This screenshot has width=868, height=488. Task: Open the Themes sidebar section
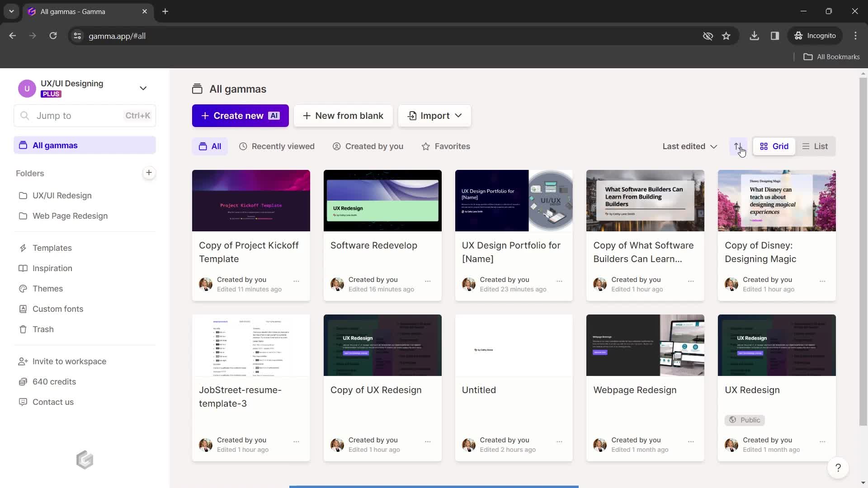click(x=47, y=288)
